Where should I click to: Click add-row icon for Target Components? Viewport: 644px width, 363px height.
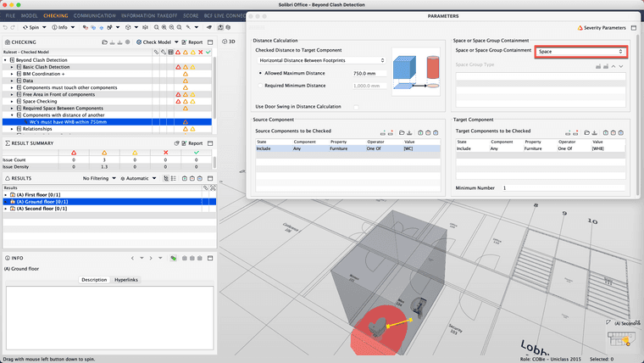click(568, 133)
